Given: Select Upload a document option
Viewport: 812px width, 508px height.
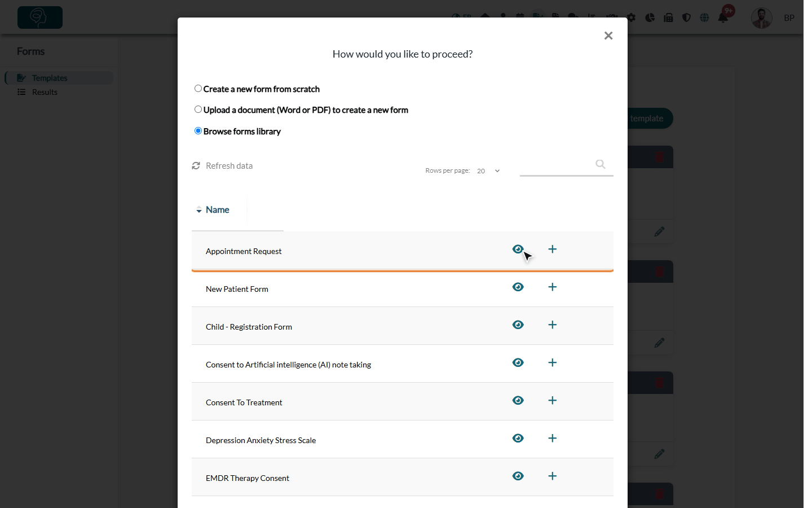Looking at the screenshot, I should point(198,110).
